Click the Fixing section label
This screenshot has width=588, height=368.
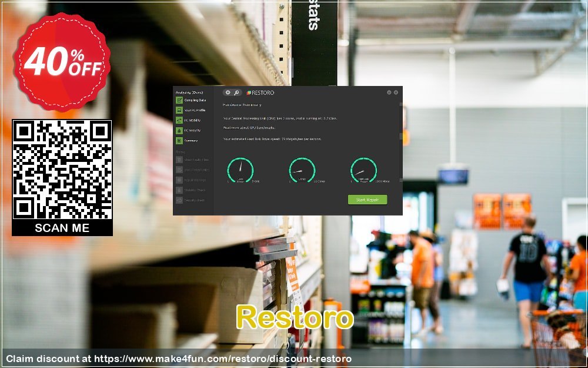[181, 152]
